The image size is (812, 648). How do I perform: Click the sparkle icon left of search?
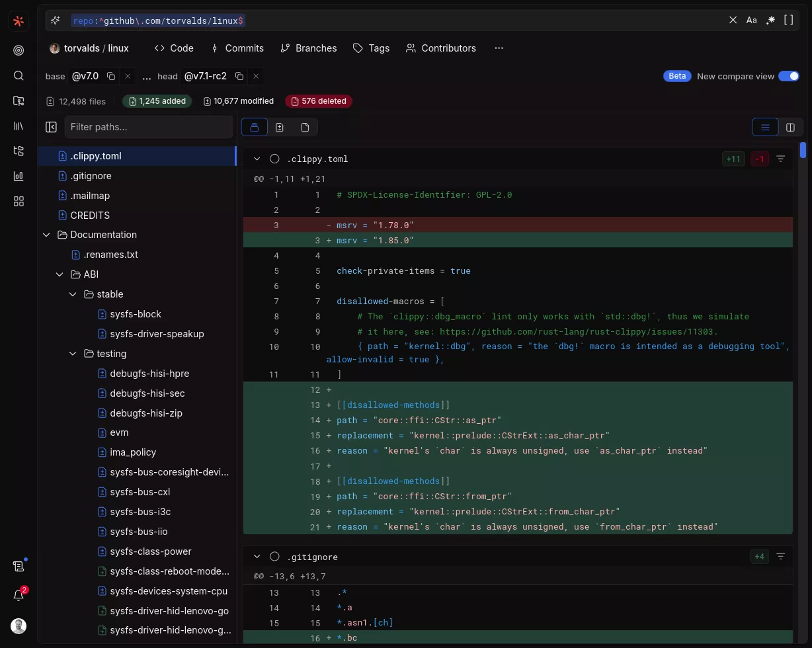[x=56, y=20]
